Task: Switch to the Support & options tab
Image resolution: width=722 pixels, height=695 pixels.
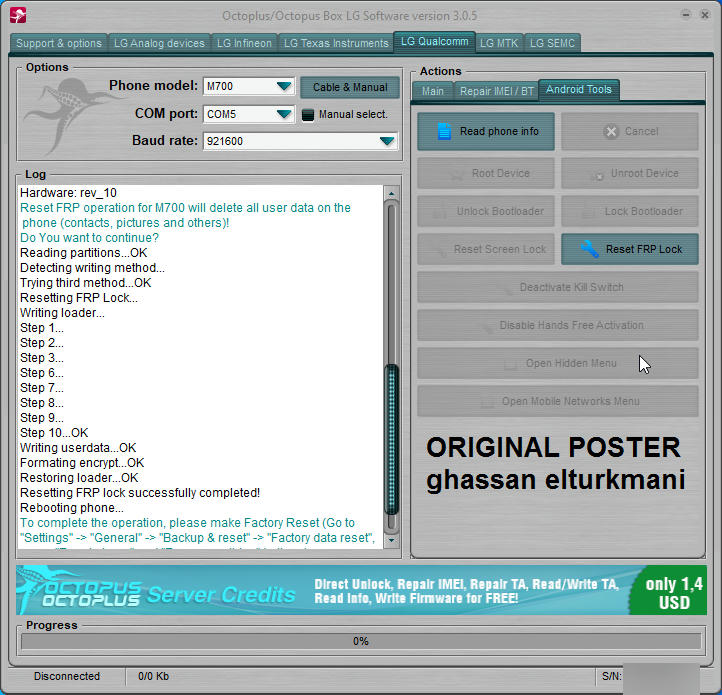Action: click(x=58, y=43)
